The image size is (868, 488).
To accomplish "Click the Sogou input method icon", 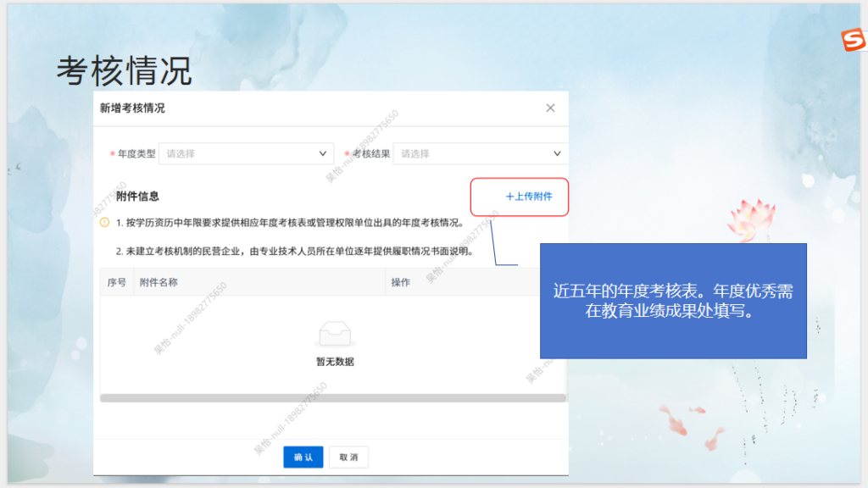I will [x=851, y=40].
